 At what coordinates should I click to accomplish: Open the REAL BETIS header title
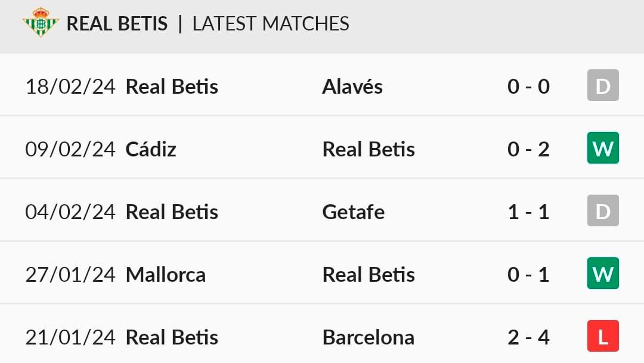point(117,23)
